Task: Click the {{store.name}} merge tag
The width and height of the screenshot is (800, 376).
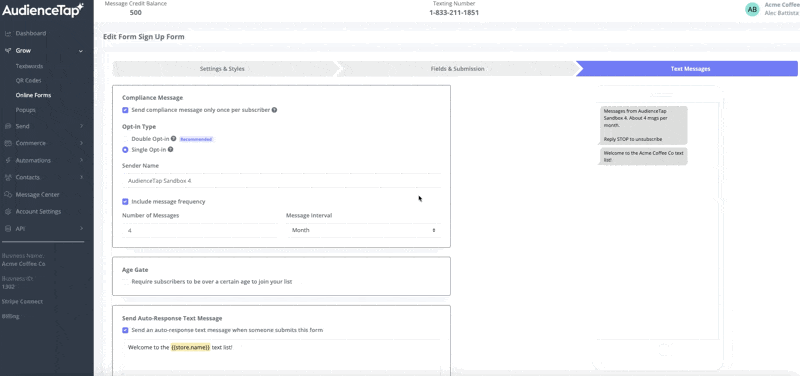Action: coord(190,347)
